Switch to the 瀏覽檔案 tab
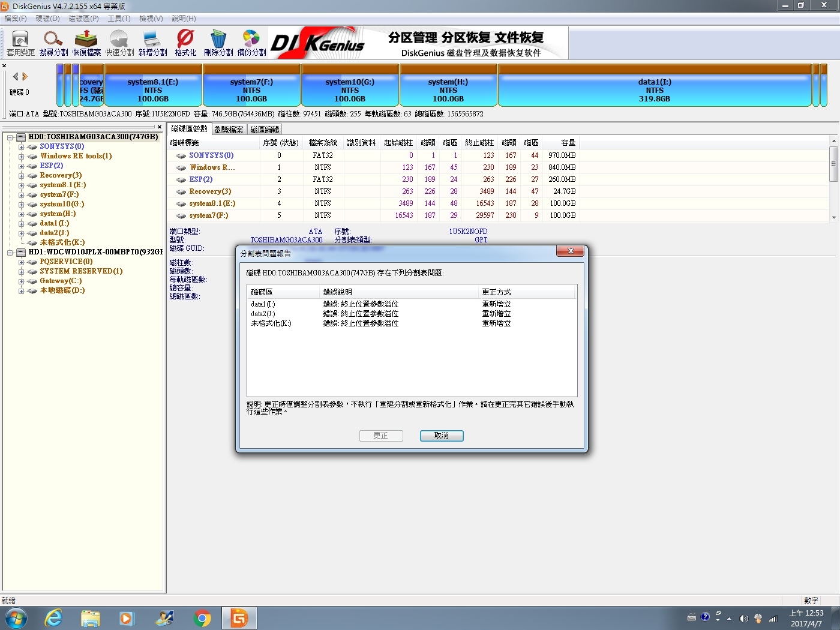840x630 pixels. point(229,130)
